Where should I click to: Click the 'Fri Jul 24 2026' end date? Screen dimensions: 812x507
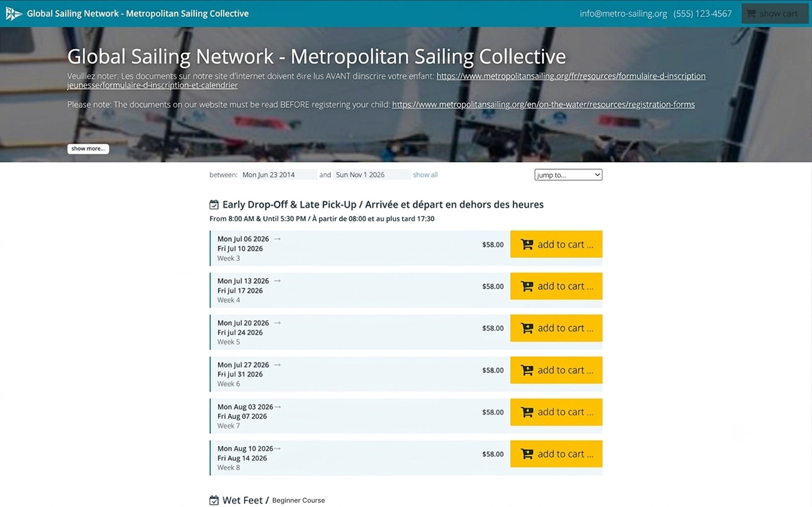point(240,332)
